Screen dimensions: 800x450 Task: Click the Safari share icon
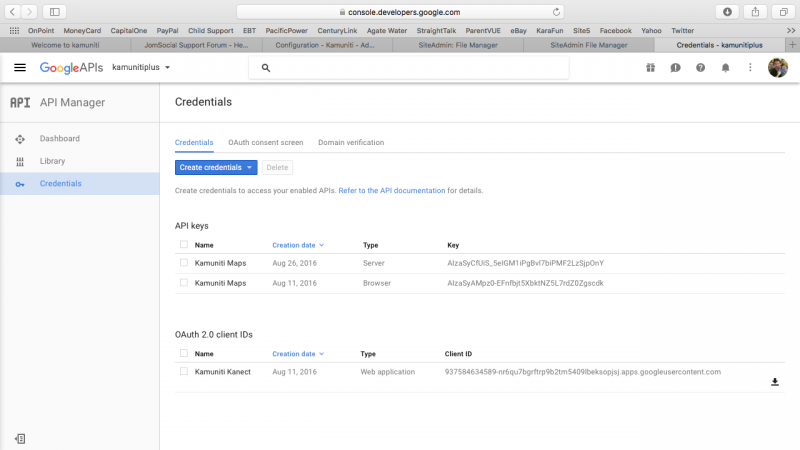[x=755, y=11]
